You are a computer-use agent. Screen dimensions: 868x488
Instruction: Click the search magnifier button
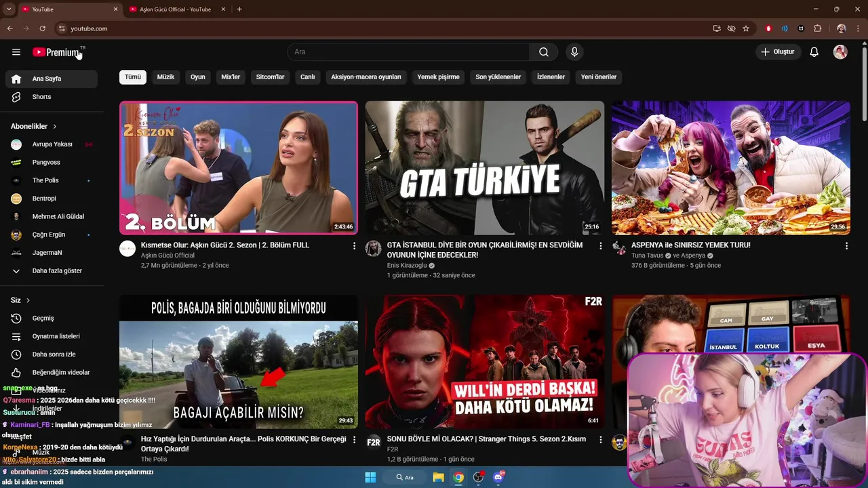(x=544, y=52)
